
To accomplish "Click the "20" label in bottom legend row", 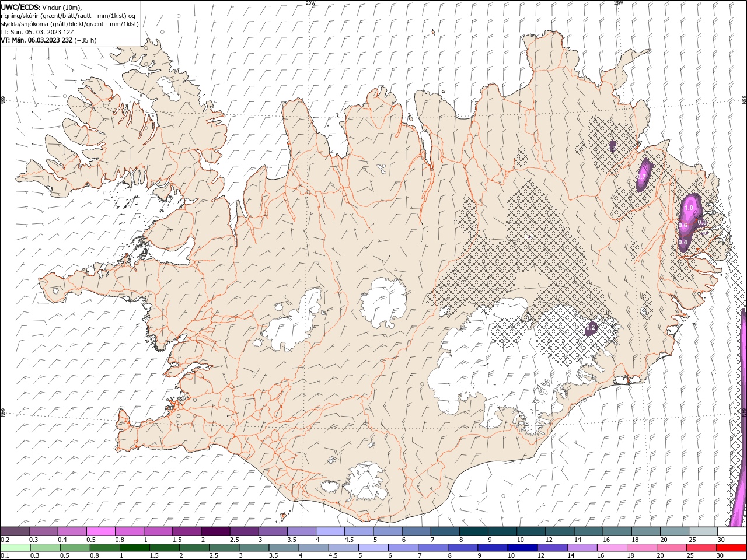I will pos(660,556).
